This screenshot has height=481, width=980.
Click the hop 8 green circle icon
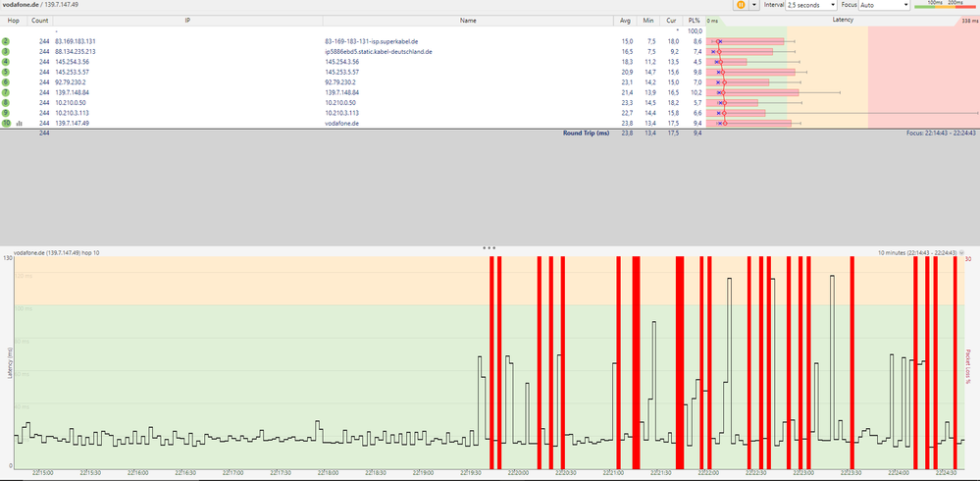(x=6, y=102)
